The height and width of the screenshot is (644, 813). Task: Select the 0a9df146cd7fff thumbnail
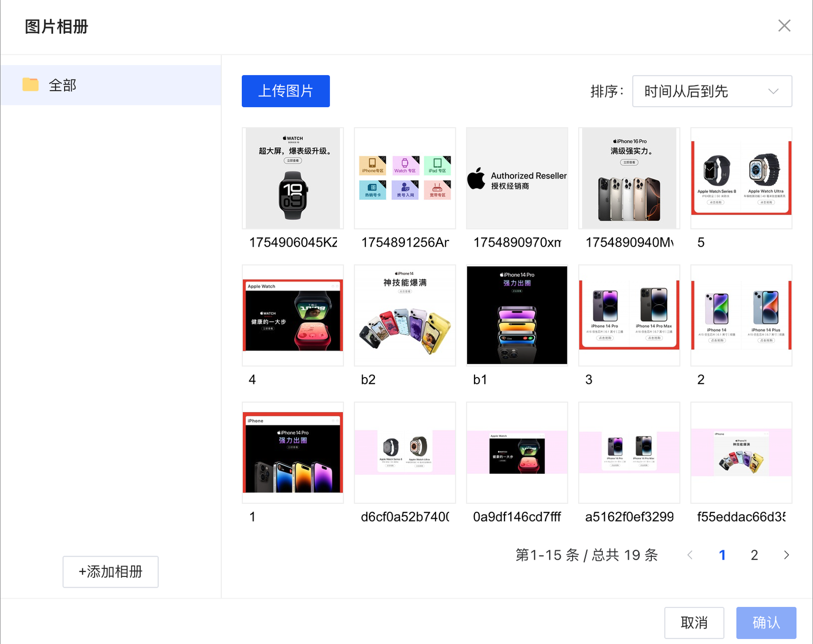pyautogui.click(x=517, y=452)
